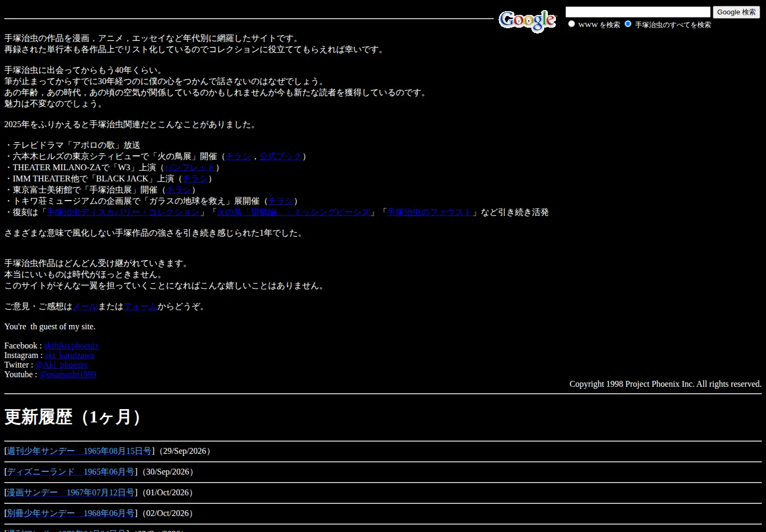Open the チラシ link for BLACK JACK

click(195, 179)
